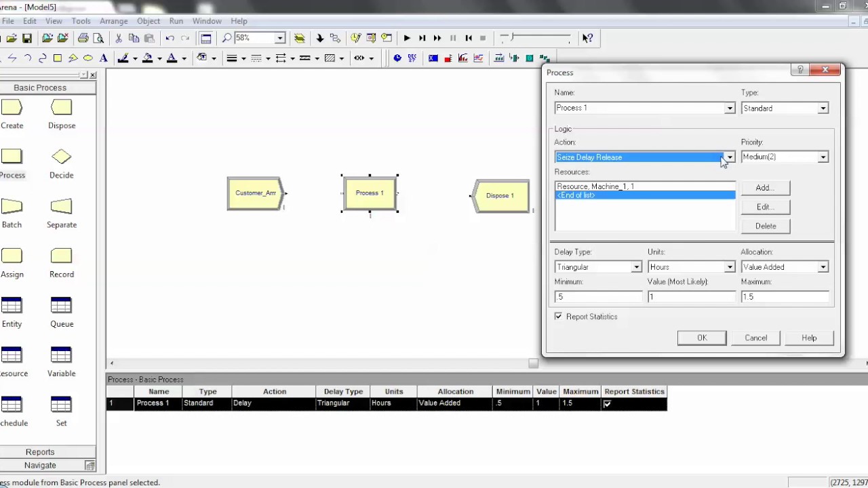868x488 pixels.
Task: Open the Type dropdown showing Standard
Action: pyautogui.click(x=823, y=108)
